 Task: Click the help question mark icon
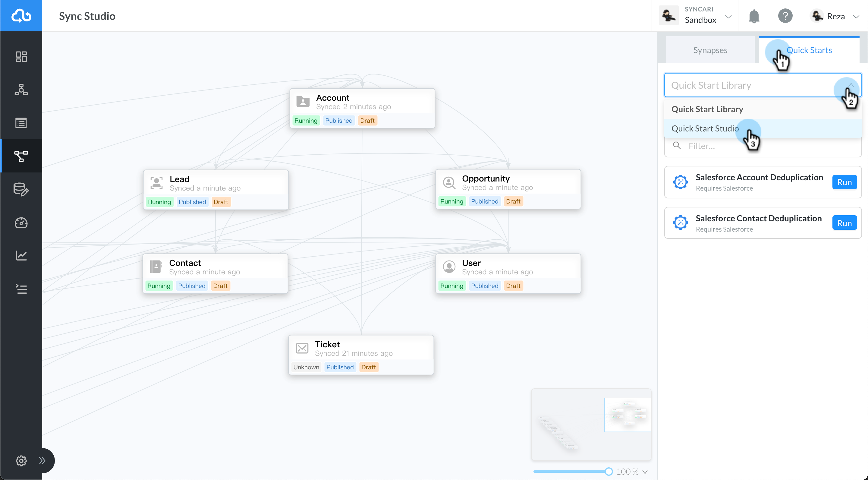785,16
